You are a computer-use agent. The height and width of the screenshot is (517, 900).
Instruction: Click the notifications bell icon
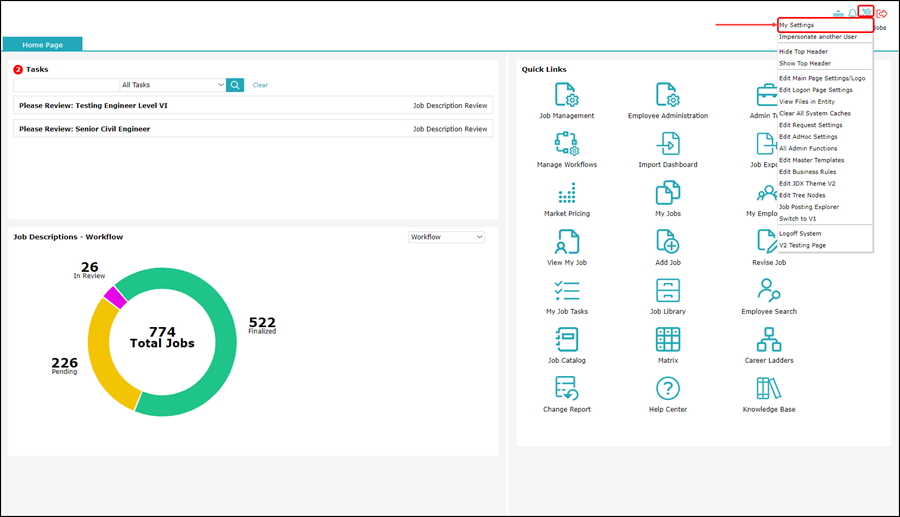852,13
